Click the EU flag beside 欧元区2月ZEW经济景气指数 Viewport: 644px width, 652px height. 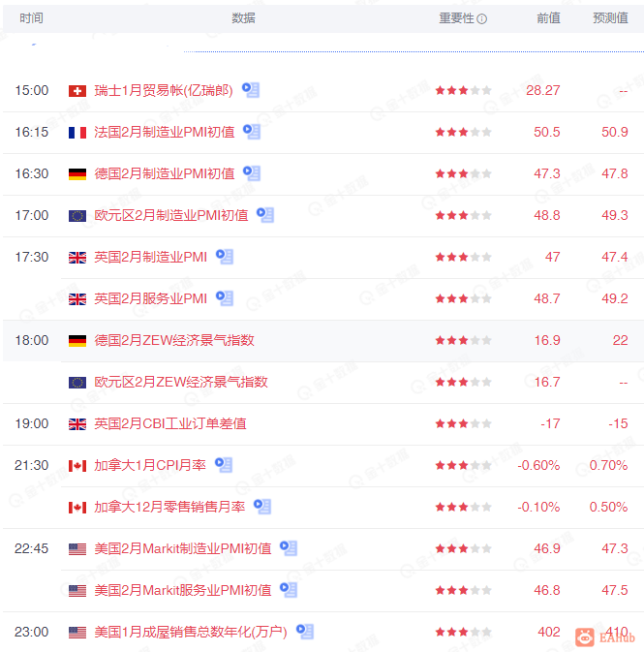pos(77,382)
